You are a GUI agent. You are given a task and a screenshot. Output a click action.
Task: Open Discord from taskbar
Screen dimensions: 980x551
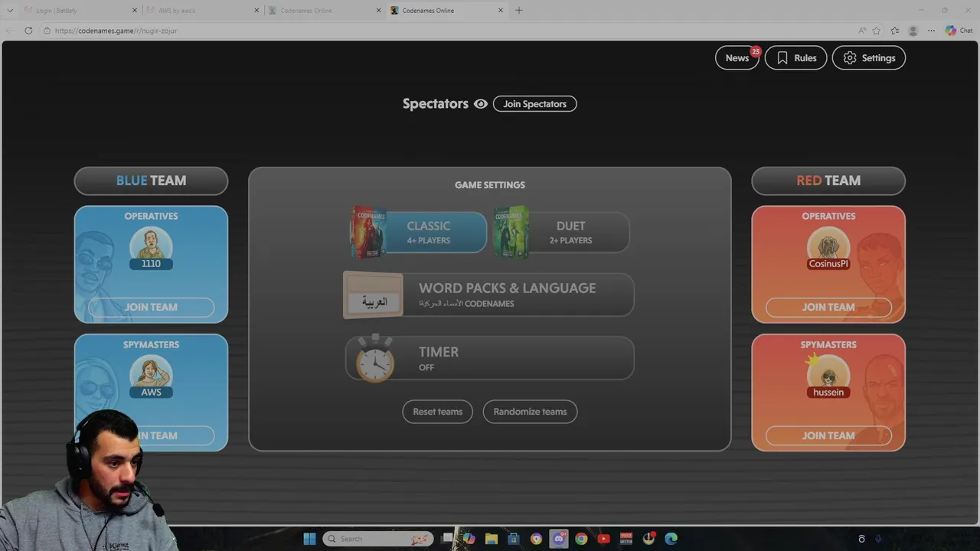tap(559, 539)
